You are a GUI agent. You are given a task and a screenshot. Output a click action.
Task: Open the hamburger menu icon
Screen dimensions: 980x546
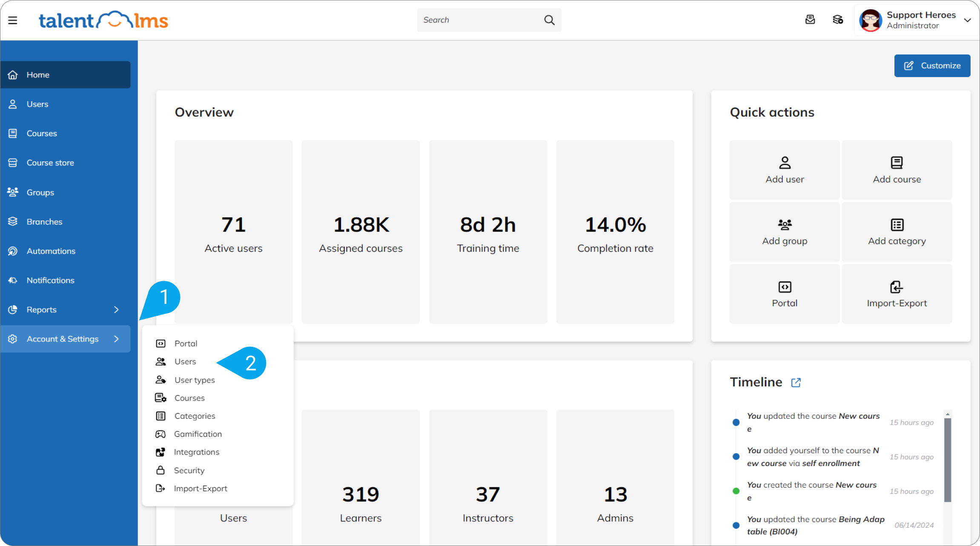(x=13, y=20)
